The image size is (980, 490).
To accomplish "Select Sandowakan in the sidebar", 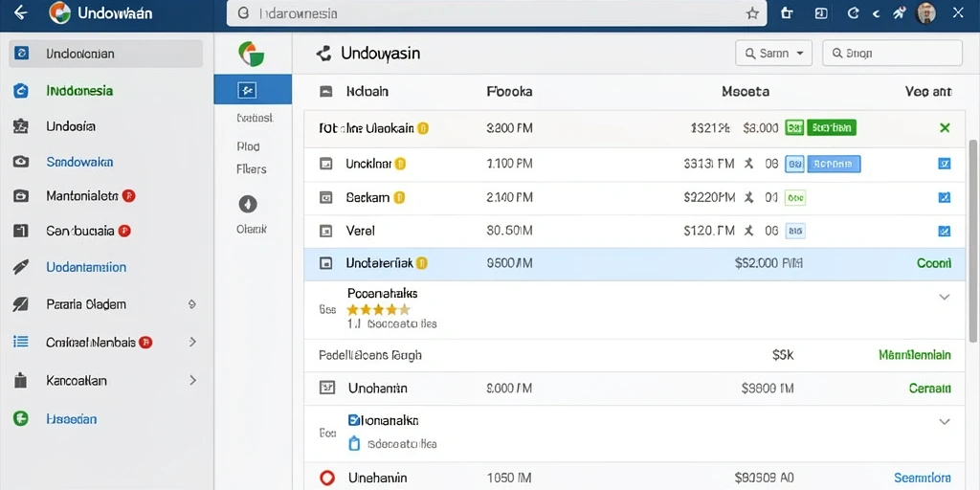I will 79,162.
